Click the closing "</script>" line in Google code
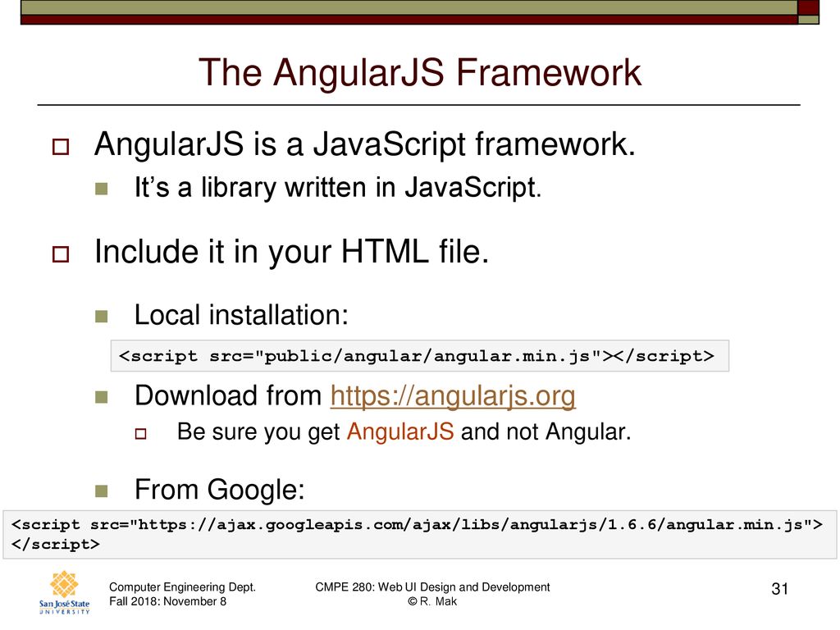 point(55,545)
